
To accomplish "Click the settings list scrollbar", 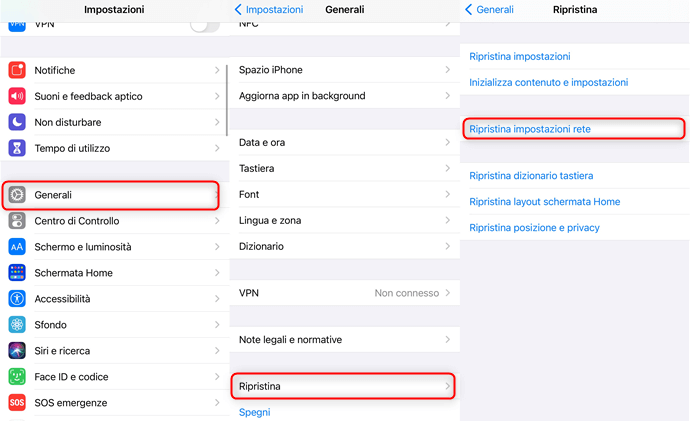I will (227, 100).
